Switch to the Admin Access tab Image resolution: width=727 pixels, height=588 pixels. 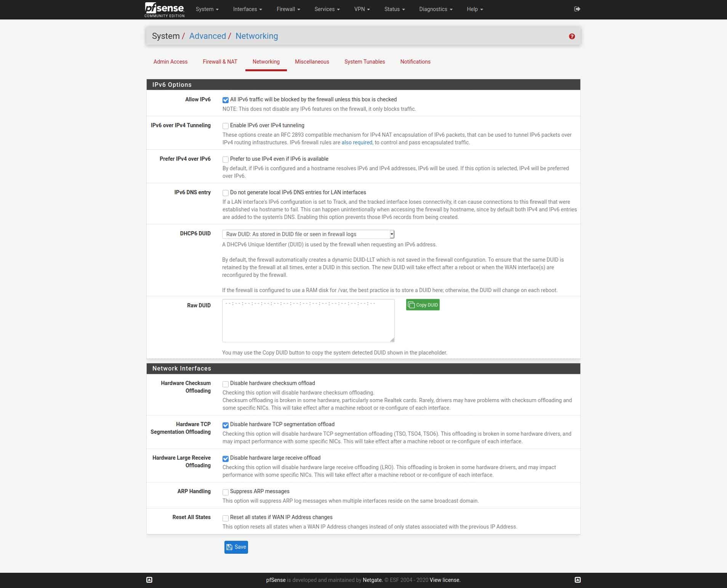170,62
